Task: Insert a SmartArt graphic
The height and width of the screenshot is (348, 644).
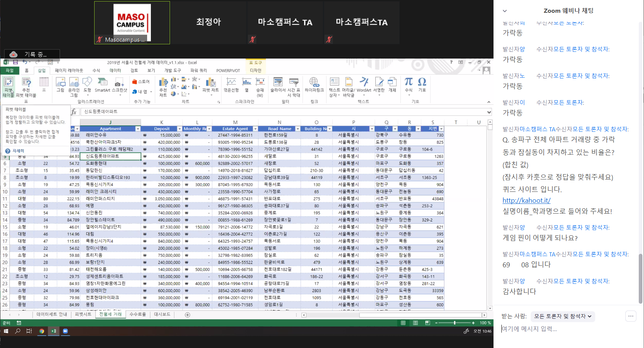Action: click(x=102, y=83)
